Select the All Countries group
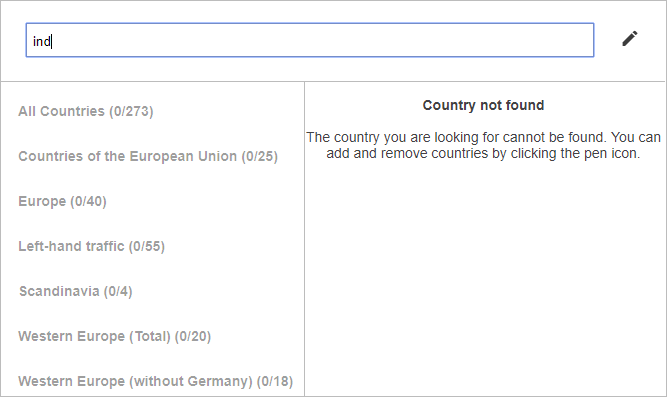 (x=86, y=111)
